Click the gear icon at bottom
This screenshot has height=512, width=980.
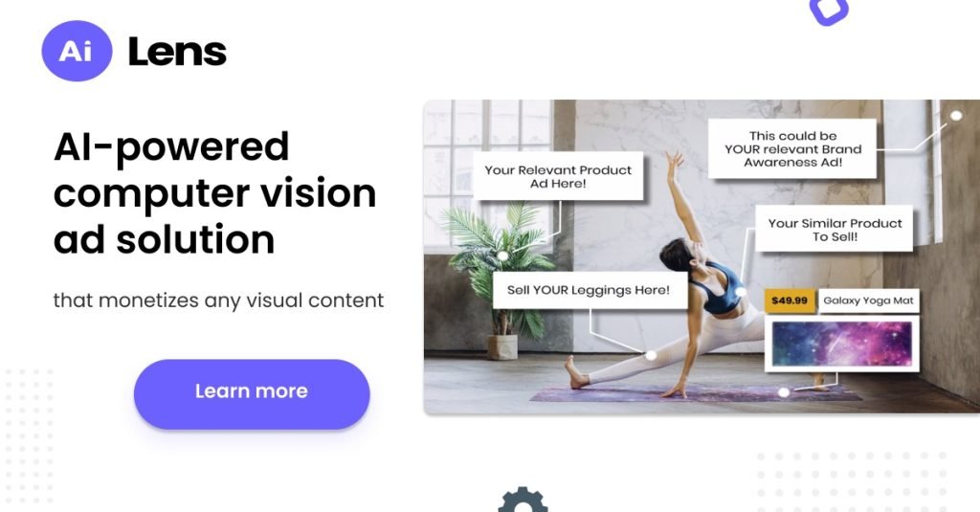(x=523, y=500)
